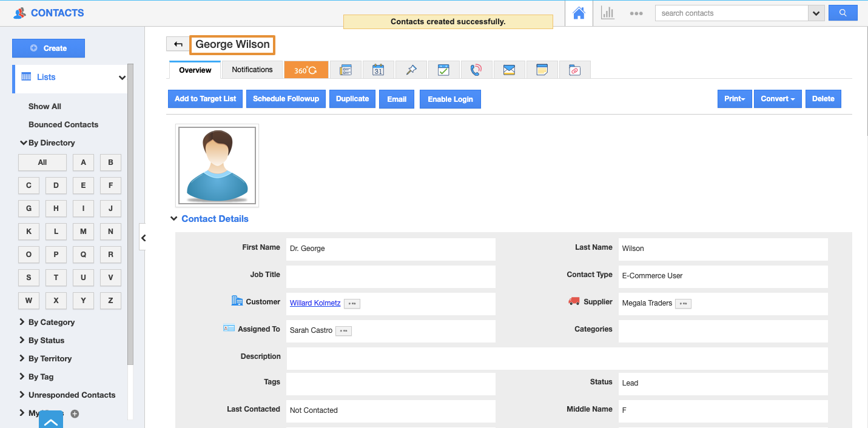Collapse the Contact Details section
868x428 pixels.
pyautogui.click(x=174, y=219)
